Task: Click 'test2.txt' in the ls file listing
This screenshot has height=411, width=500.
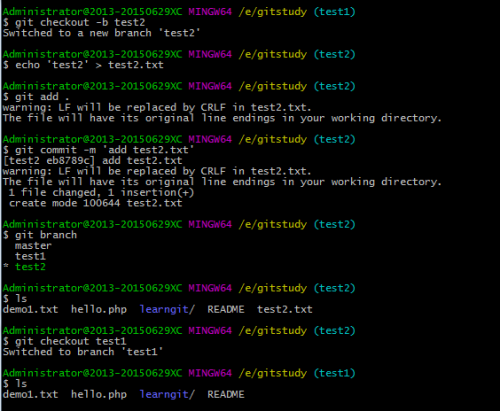Action: [285, 309]
